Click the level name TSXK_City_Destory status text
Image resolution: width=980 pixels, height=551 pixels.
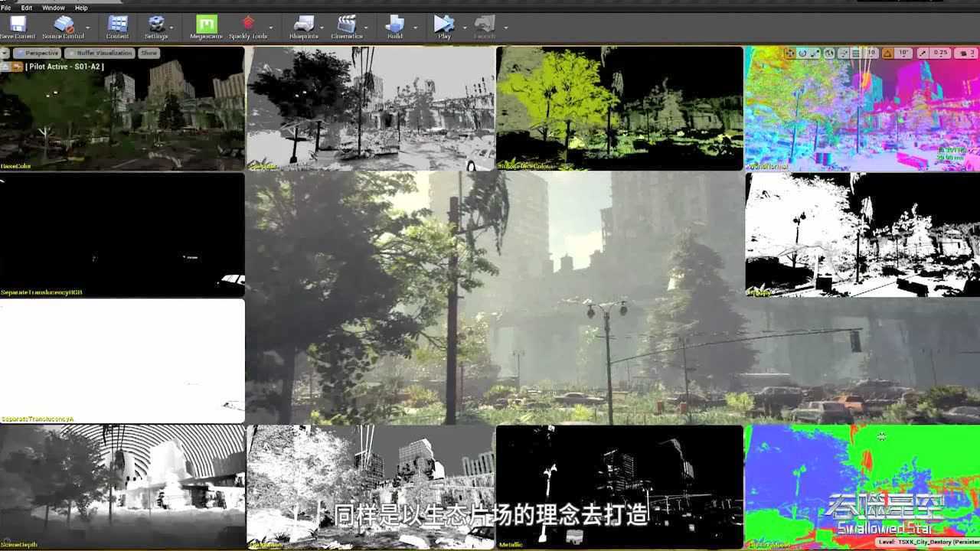pos(928,542)
